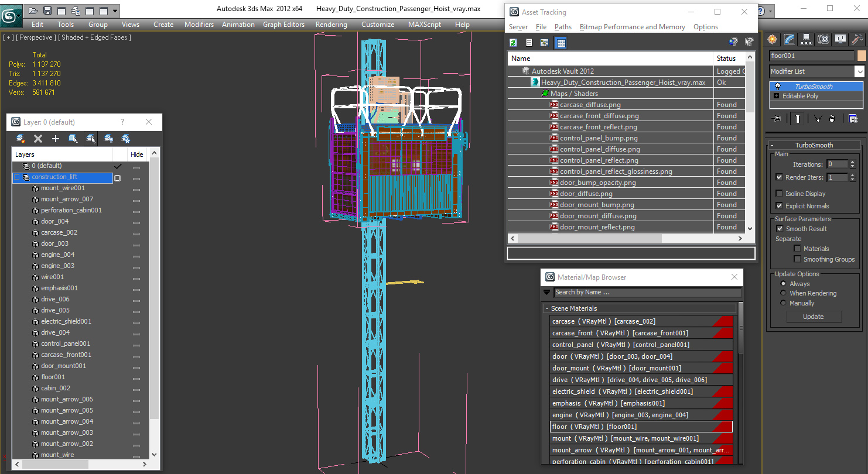Toggle Render Iters checkbox
The image size is (868, 474).
click(x=779, y=177)
